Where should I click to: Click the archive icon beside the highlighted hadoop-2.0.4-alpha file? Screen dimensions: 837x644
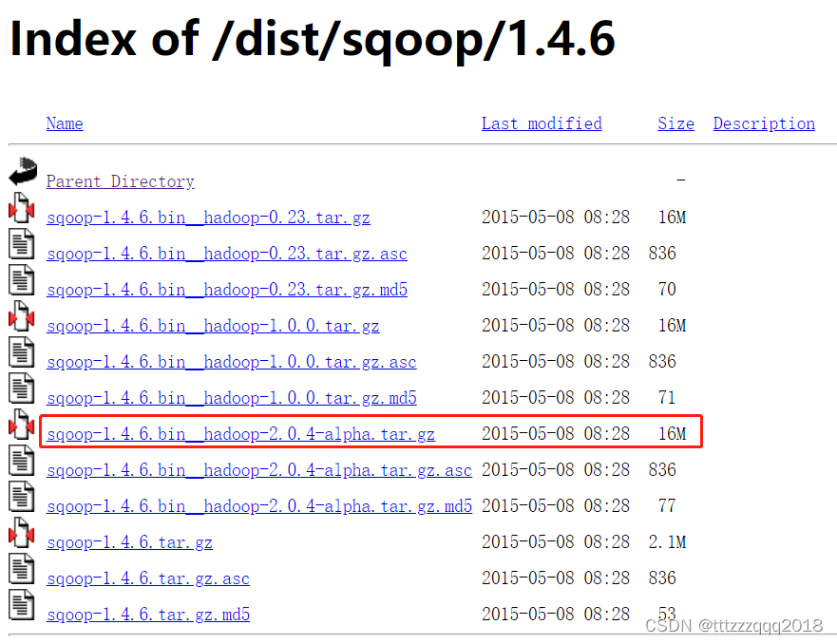(x=22, y=426)
